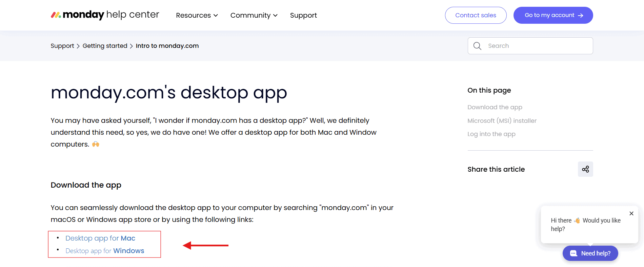Click the Contact sales button

click(x=476, y=15)
